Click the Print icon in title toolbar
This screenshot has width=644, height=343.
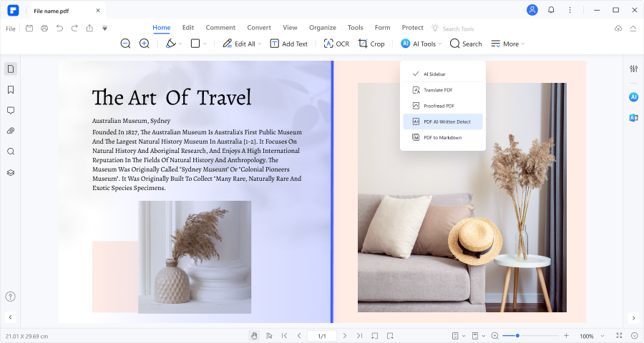[44, 28]
